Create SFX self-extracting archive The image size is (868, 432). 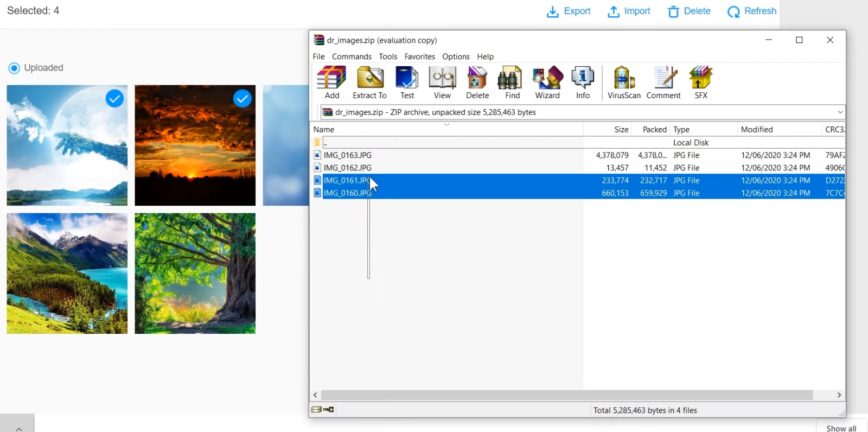click(701, 82)
